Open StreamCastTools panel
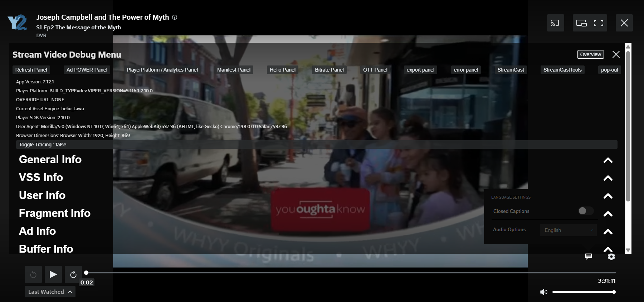The image size is (644, 302). pyautogui.click(x=562, y=70)
